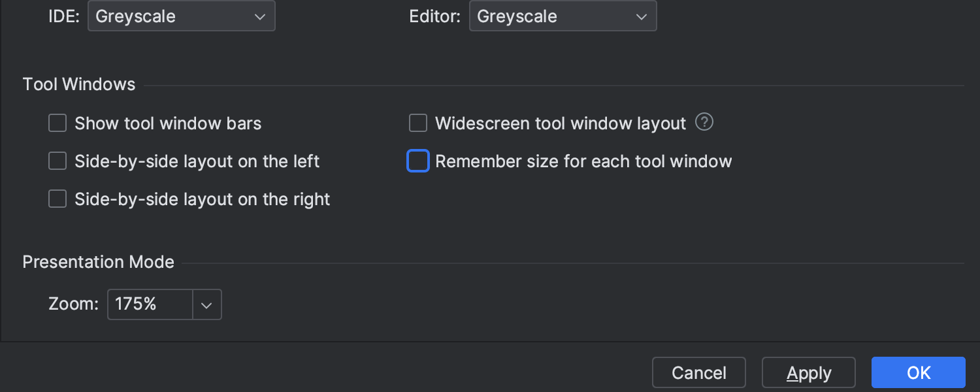
Task: Click the Editor label's combo box
Action: pyautogui.click(x=562, y=16)
